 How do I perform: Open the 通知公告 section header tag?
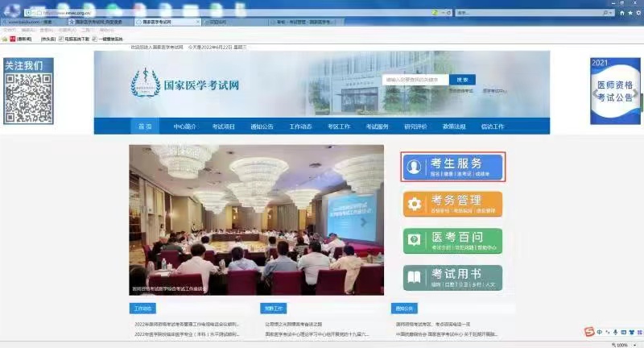[x=404, y=309]
